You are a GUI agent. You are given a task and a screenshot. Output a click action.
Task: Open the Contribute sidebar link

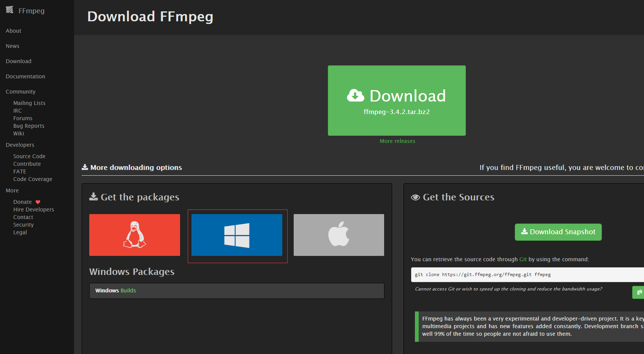27,164
